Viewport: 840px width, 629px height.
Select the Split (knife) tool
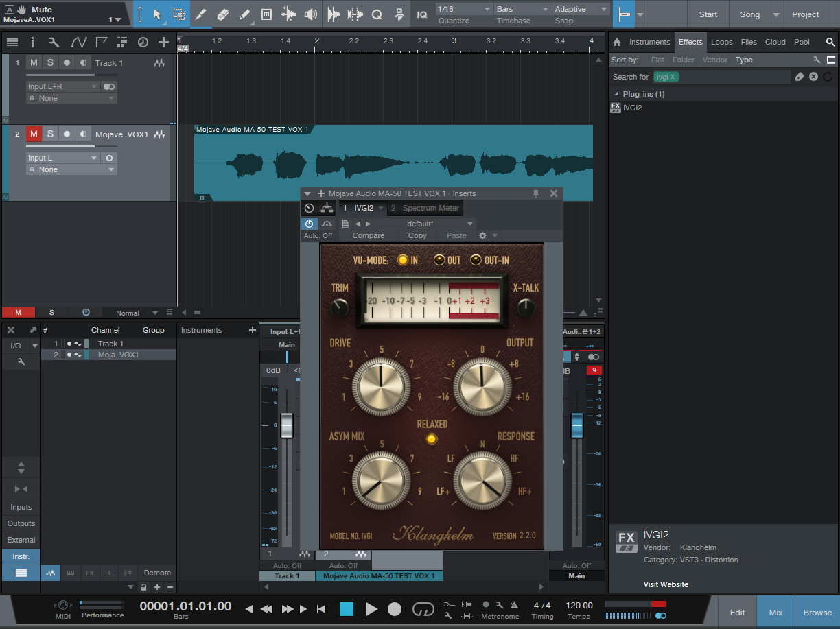(x=200, y=14)
